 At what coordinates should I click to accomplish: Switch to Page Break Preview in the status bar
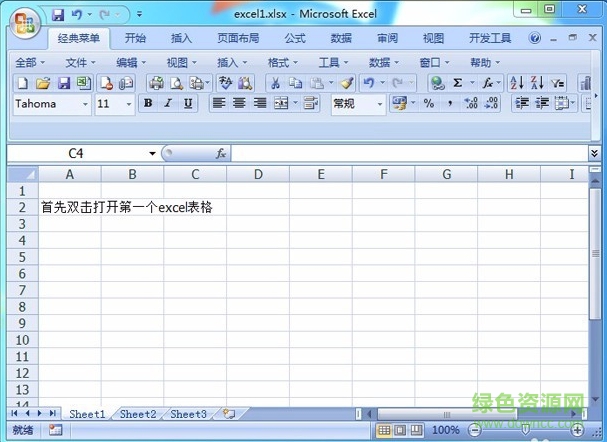[x=417, y=430]
